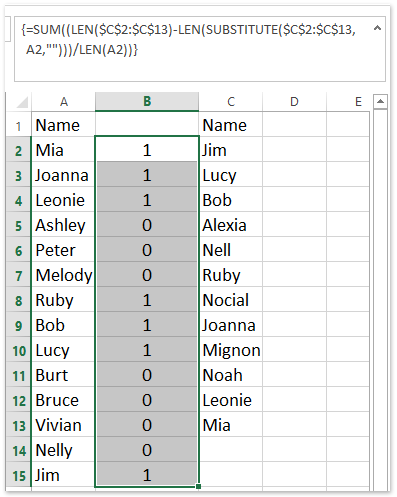Select row 2 header
Viewport: 397px width, 497px height.
pyautogui.click(x=18, y=151)
